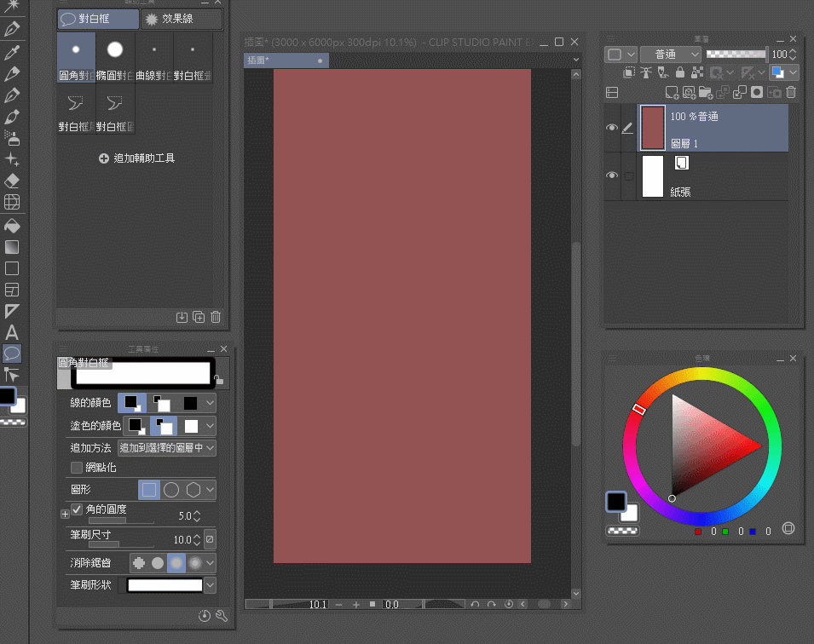Open the 普通 blend mode dropdown
Screen dimensions: 814x644
(x=671, y=54)
